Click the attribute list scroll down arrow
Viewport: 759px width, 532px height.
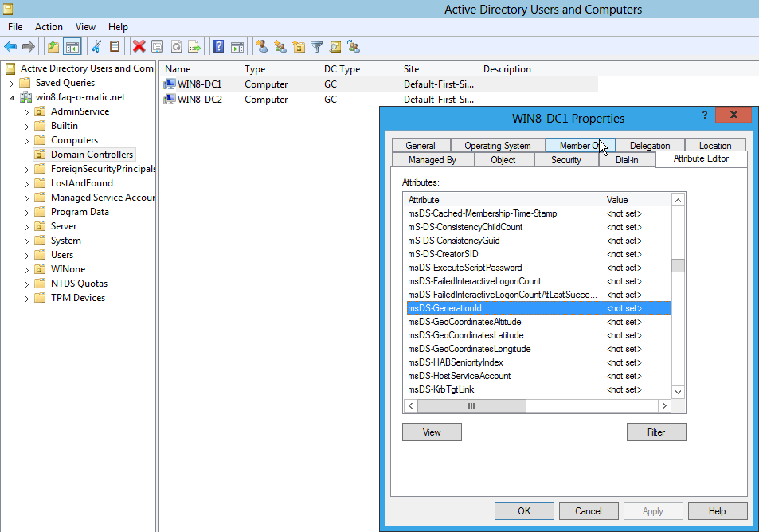click(679, 392)
